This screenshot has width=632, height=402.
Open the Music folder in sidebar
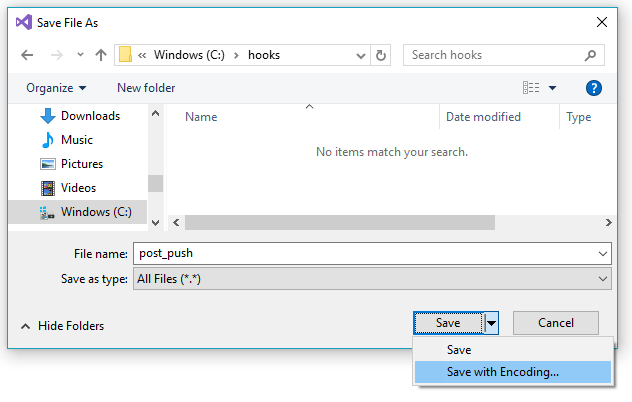[76, 140]
